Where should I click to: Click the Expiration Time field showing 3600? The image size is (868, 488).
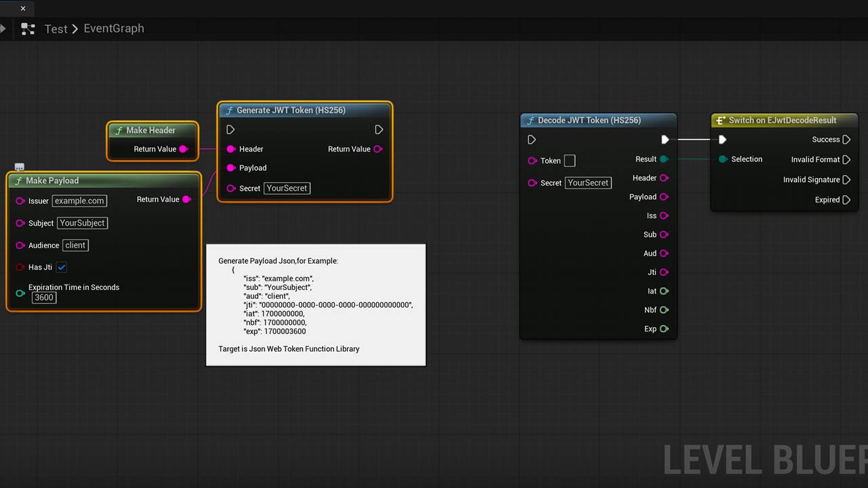pyautogui.click(x=44, y=298)
